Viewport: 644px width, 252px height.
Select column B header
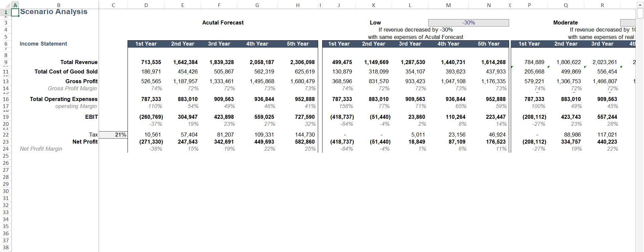[x=59, y=5]
